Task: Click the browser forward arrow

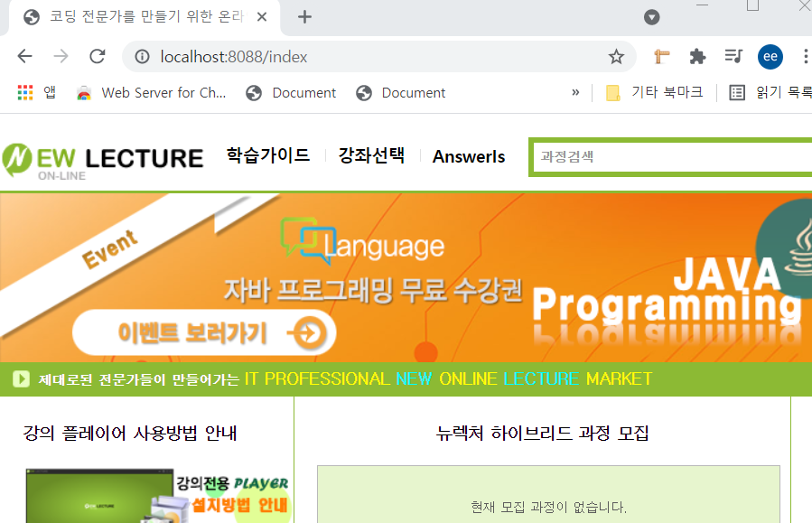Action: tap(61, 56)
